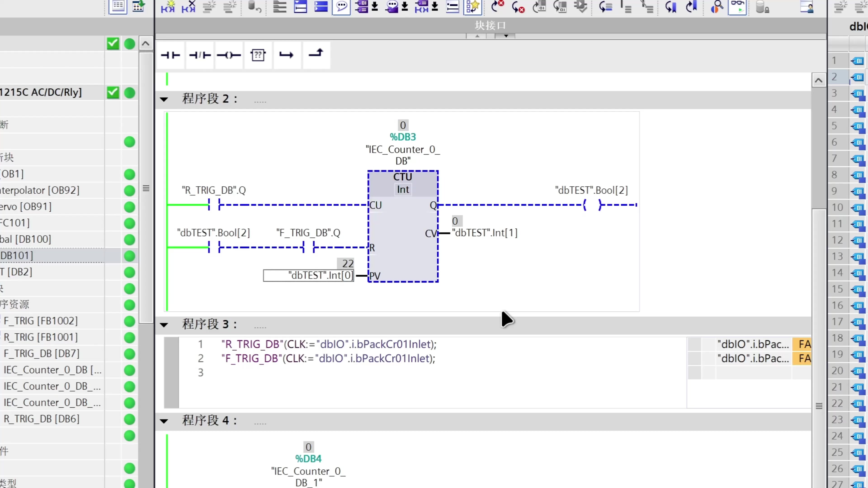Viewport: 868px width, 488px height.
Task: Select the open branch tool
Action: click(x=287, y=55)
